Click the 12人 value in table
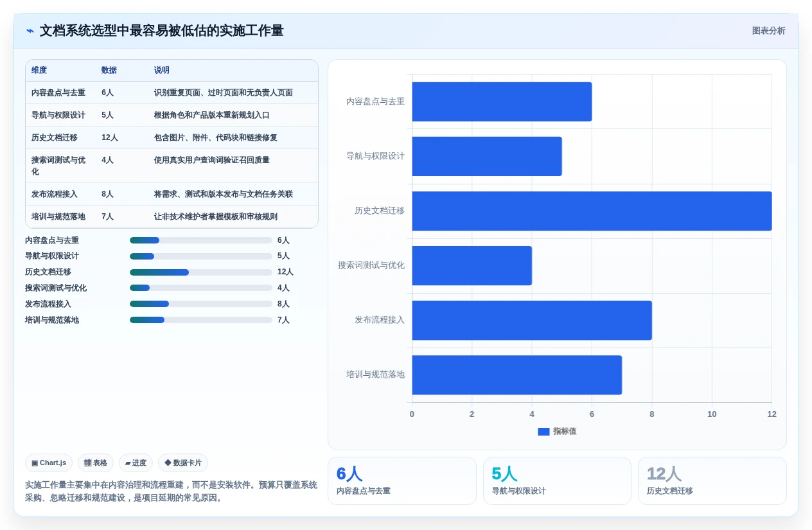This screenshot has width=812, height=530. click(110, 137)
